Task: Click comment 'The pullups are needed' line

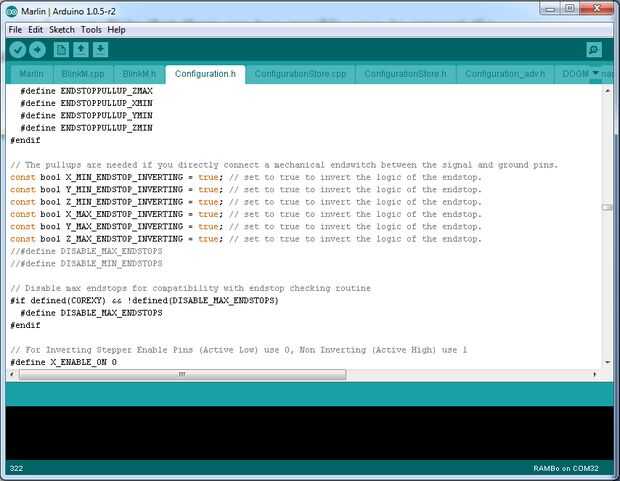Action: tap(284, 165)
